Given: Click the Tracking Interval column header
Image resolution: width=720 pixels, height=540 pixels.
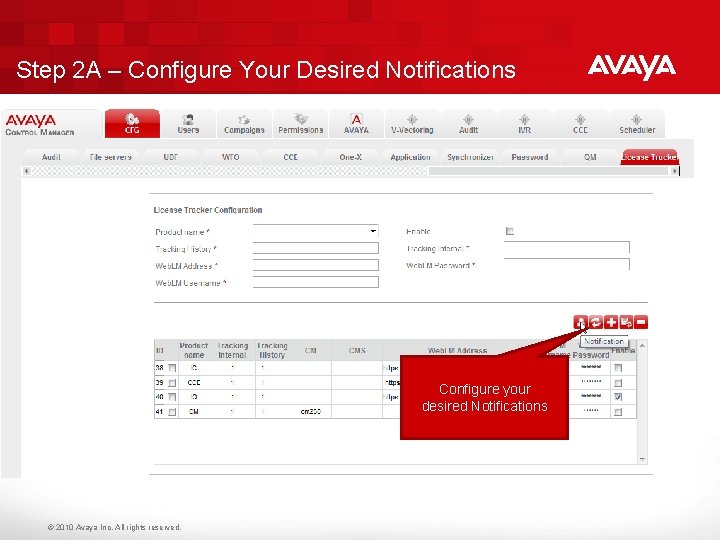Looking at the screenshot, I should pos(232,350).
